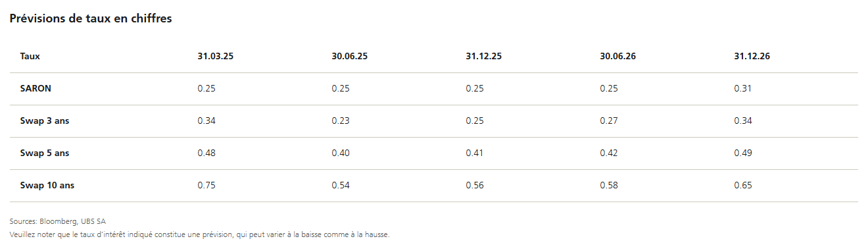This screenshot has height=243, width=868.
Task: Click the Swap 5 ans row label
Action: coord(45,153)
